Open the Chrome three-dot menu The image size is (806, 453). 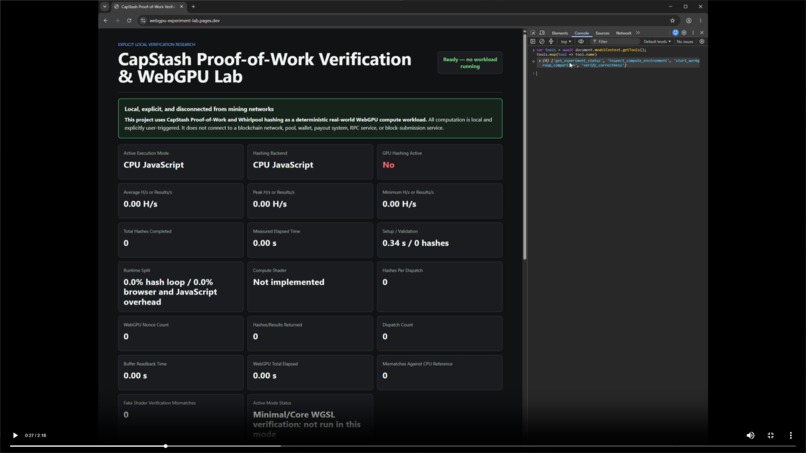coord(700,21)
